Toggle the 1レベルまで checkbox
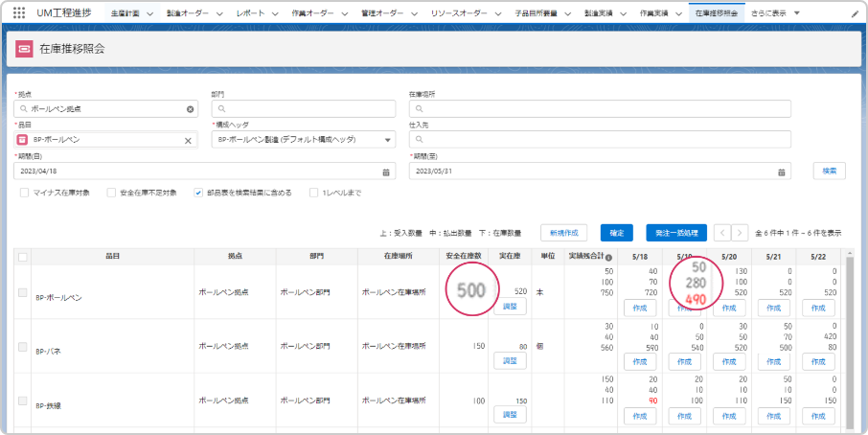Screen dimensions: 868x435 (314, 193)
